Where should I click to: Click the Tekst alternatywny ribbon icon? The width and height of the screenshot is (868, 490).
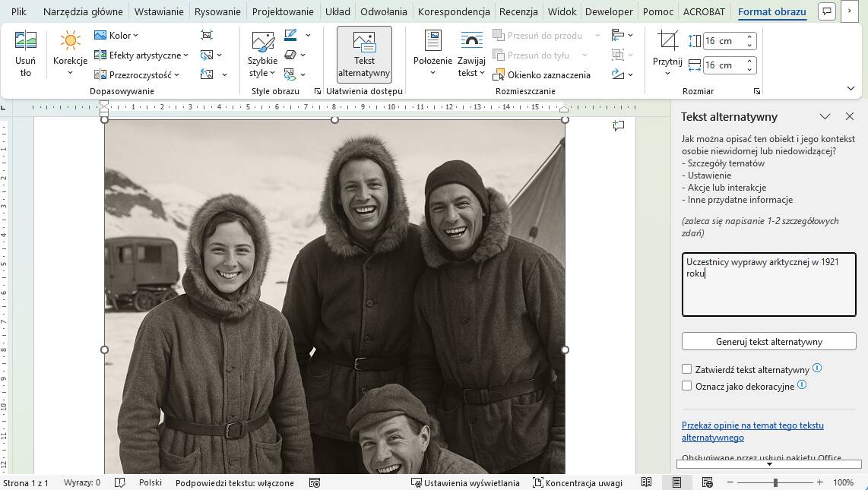coord(363,53)
